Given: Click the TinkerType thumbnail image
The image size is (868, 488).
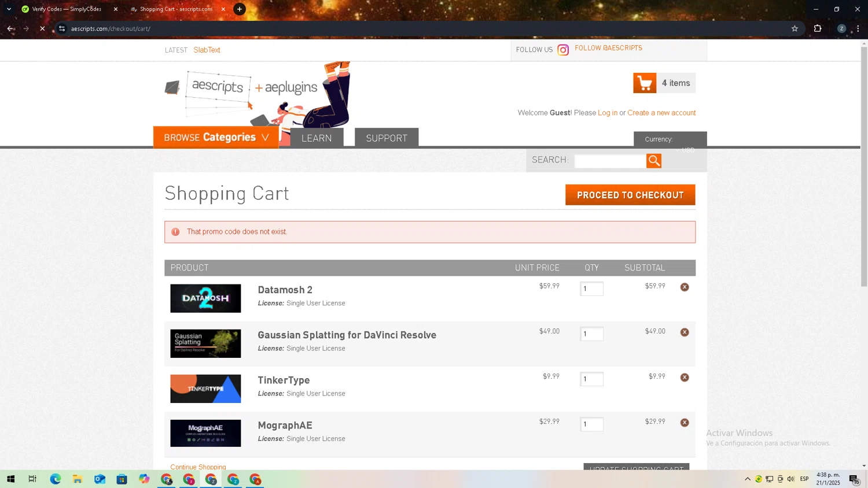Looking at the screenshot, I should (x=205, y=389).
